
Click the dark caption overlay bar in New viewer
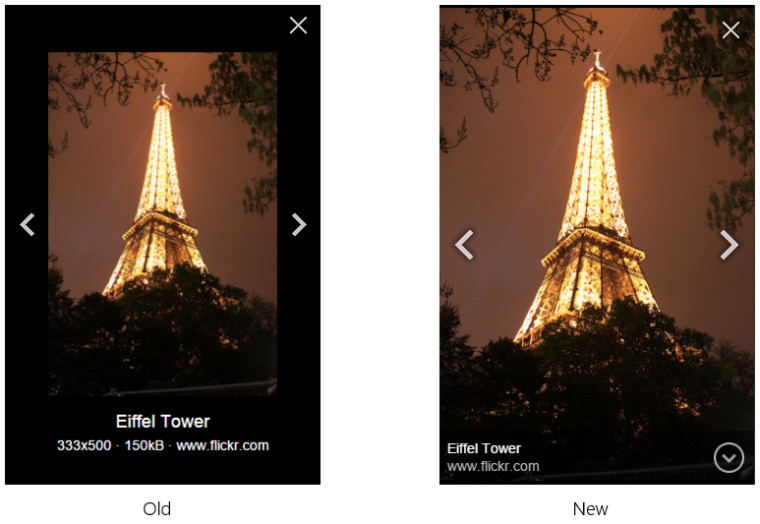coord(597,458)
